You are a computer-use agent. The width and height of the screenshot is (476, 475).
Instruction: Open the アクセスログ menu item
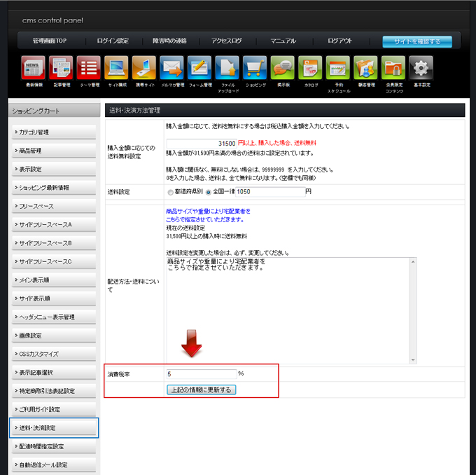click(x=225, y=41)
